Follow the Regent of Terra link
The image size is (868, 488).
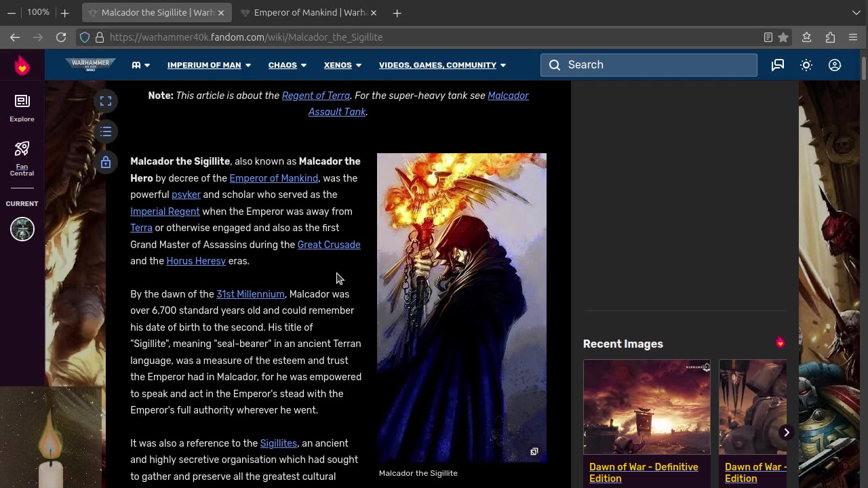tap(316, 96)
